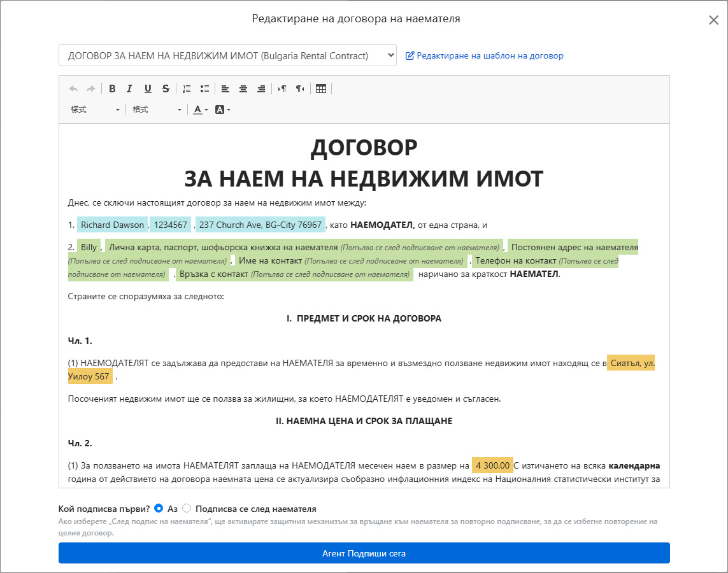Insert a table

321,88
